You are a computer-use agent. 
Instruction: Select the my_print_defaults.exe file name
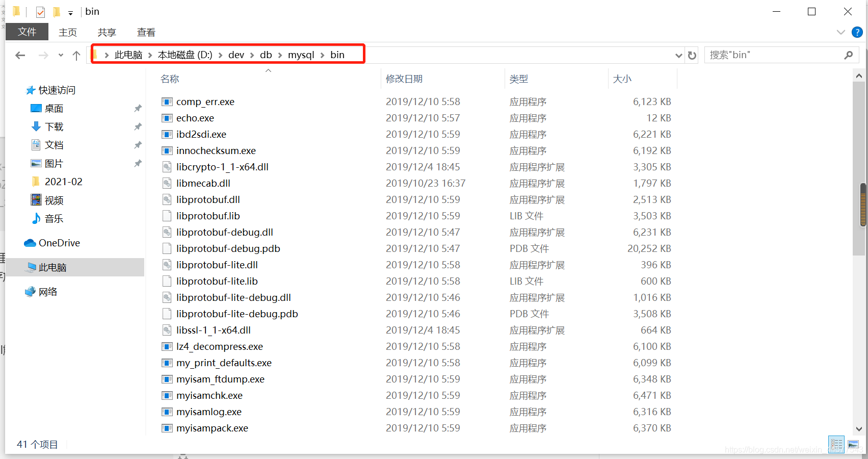(x=224, y=363)
